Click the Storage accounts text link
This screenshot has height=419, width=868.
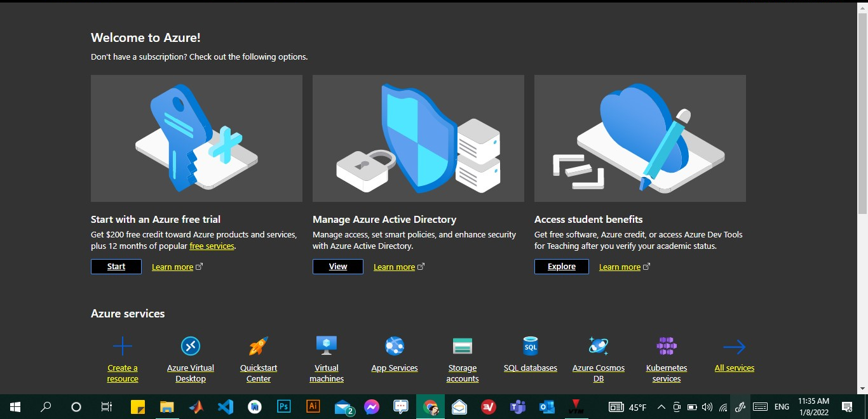pos(463,373)
